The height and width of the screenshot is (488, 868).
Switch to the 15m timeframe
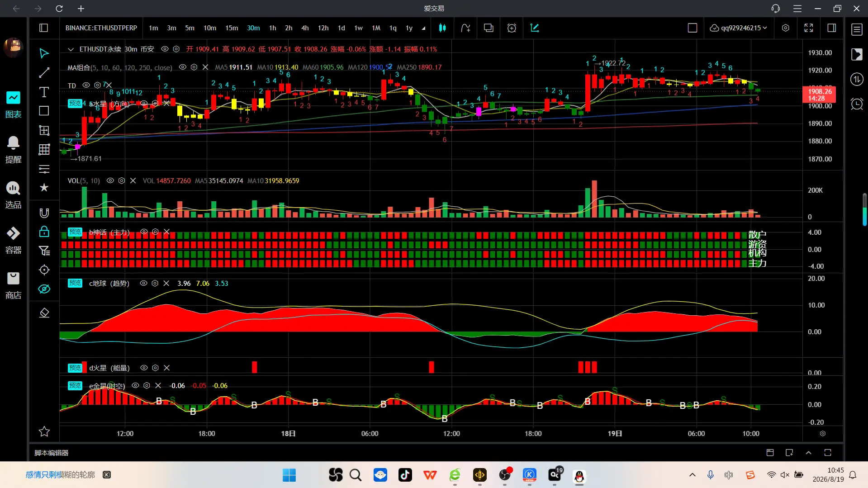[232, 28]
